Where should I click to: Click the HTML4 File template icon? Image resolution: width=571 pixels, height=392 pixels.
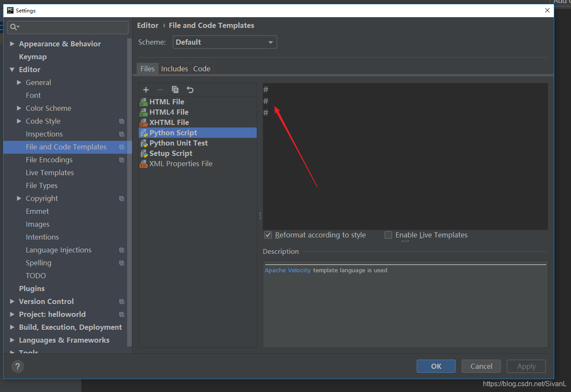click(144, 112)
